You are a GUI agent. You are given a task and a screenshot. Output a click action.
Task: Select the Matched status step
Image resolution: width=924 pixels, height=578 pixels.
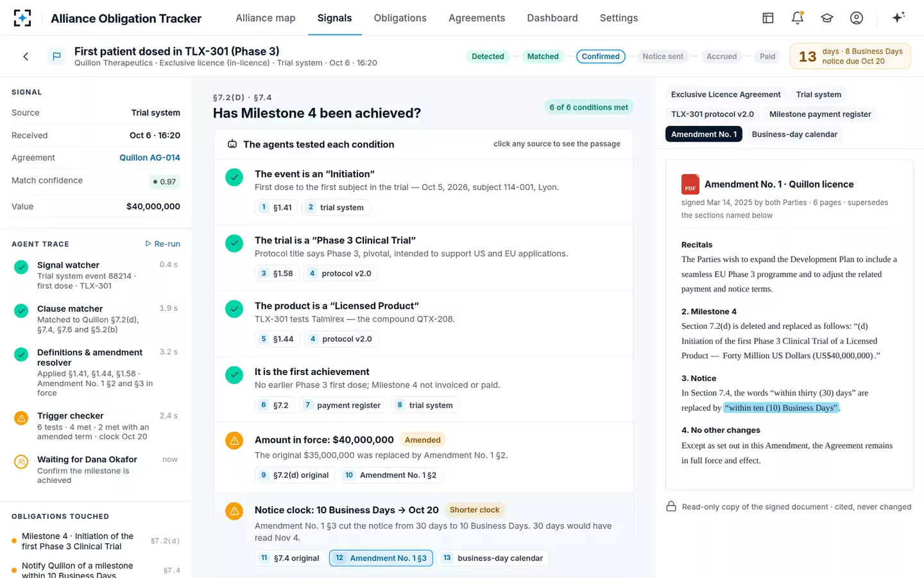[x=543, y=57]
